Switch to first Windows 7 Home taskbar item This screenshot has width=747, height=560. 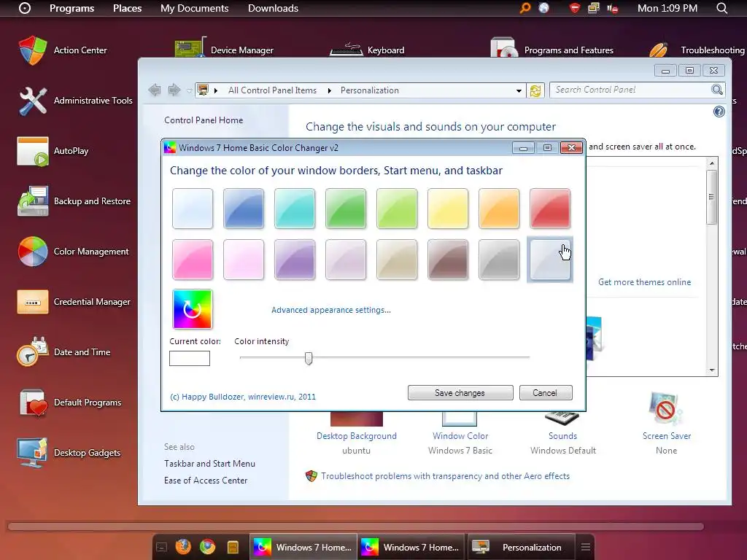click(x=303, y=547)
